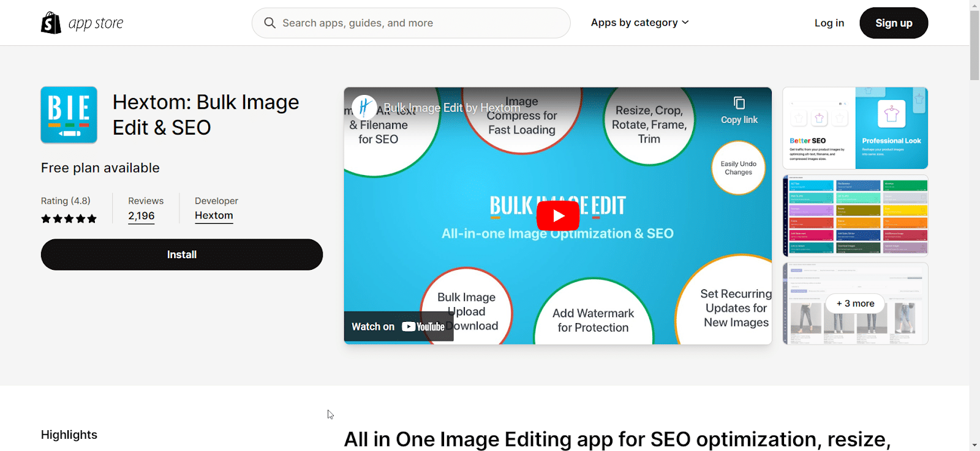Screen dimensions: 980x451
Task: Click the Hextom: Bulk Image Edit & SEO title
Action: click(206, 114)
